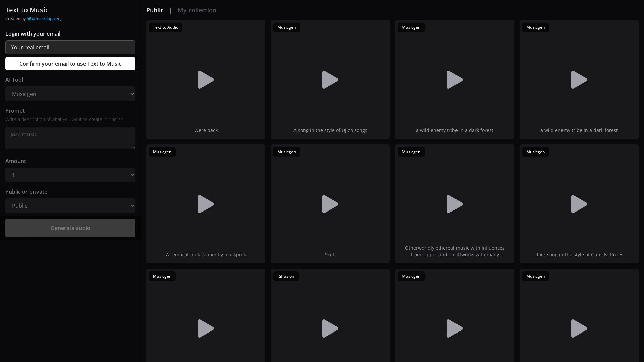Image resolution: width=644 pixels, height=362 pixels.
Task: Select the Public tab
Action: coord(155,10)
